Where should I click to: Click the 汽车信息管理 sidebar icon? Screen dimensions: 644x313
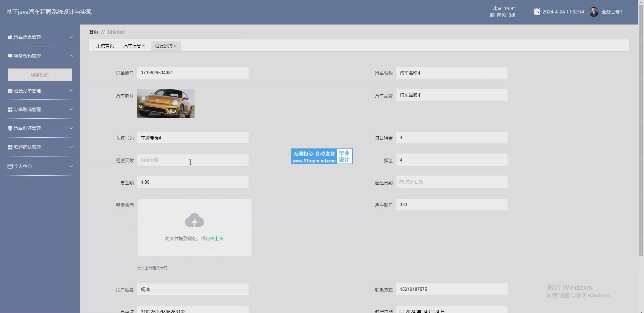point(10,37)
